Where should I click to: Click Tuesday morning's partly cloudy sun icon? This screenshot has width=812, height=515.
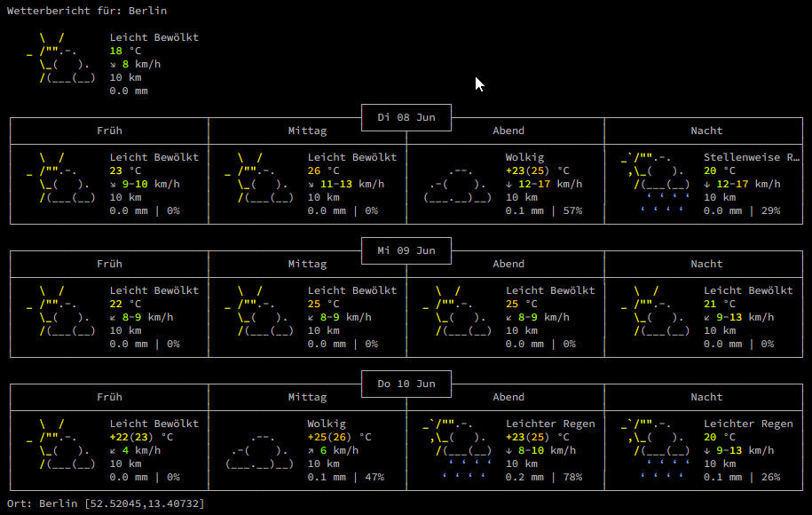(61, 178)
